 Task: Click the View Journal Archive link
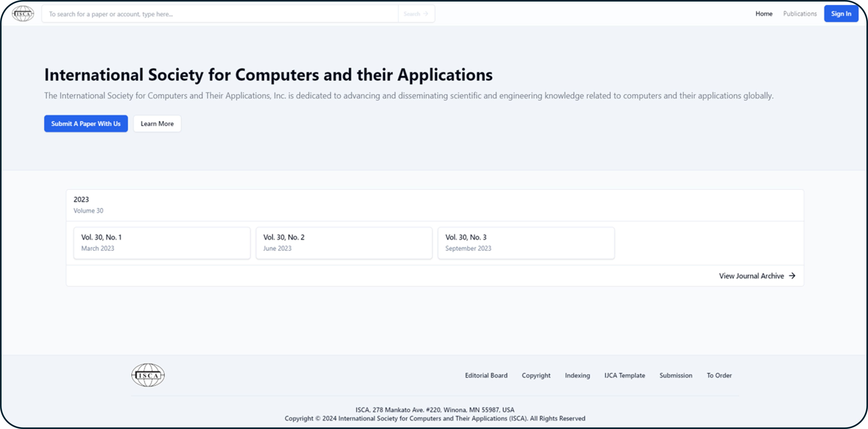click(x=757, y=276)
